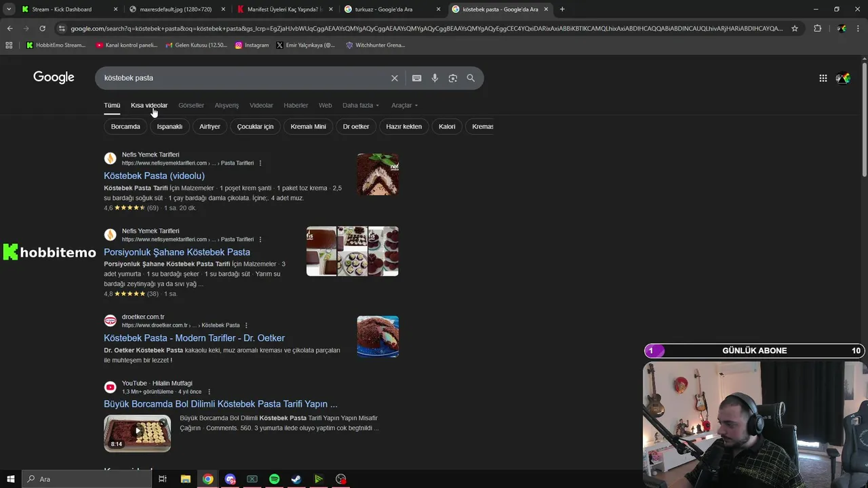
Task: Click the Chrome taskbar icon
Action: [208, 479]
